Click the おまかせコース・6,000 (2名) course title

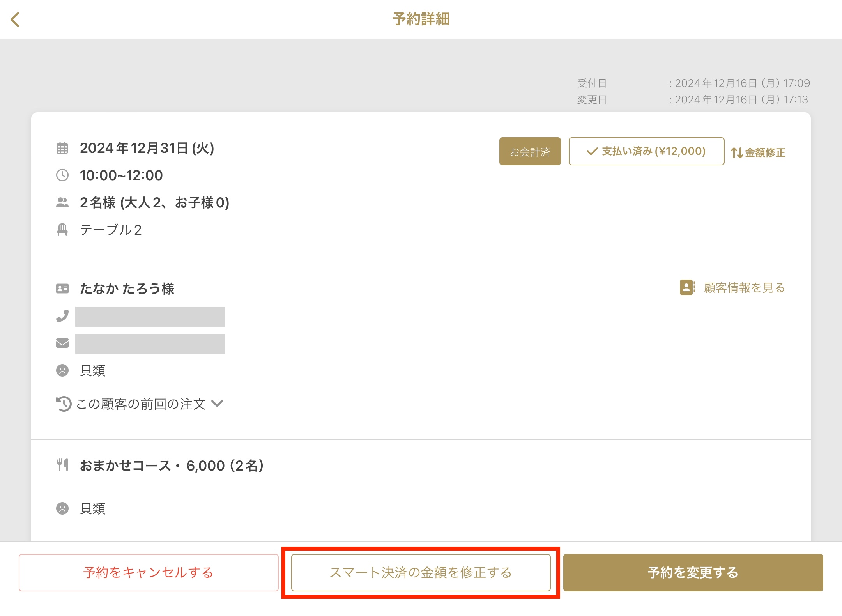(172, 466)
